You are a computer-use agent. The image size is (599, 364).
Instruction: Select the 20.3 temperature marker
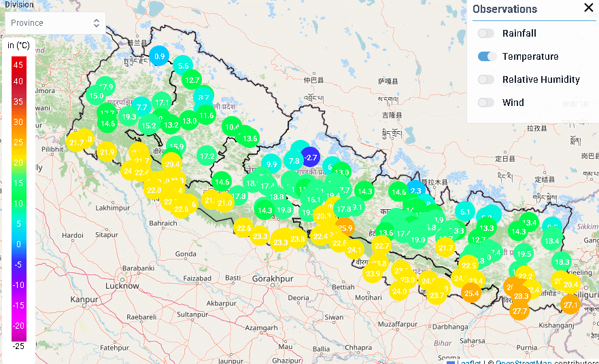coord(323,216)
